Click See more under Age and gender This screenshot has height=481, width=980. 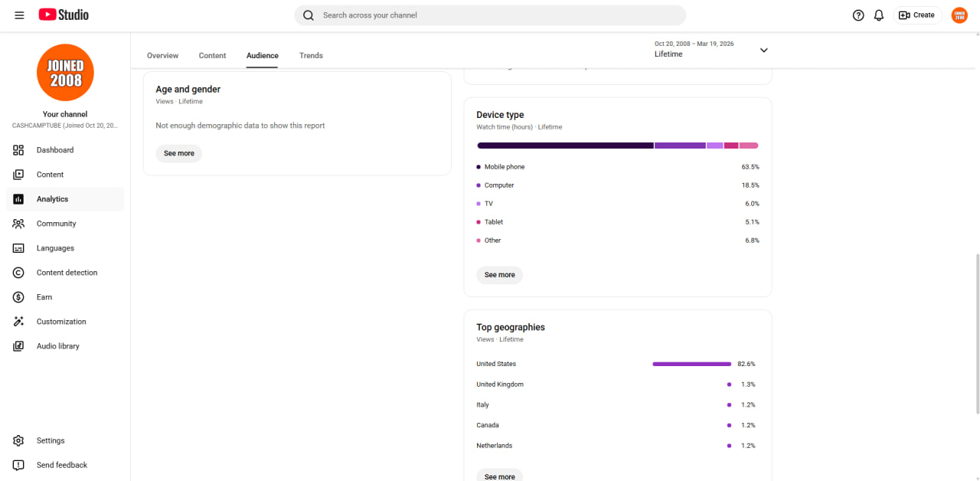point(179,153)
